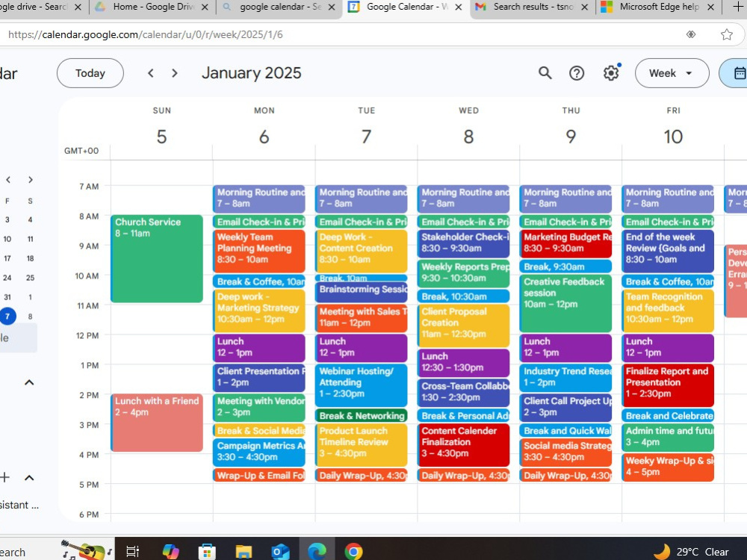
Task: Select highlighted date 7 in mini calendar
Action: (x=7, y=316)
